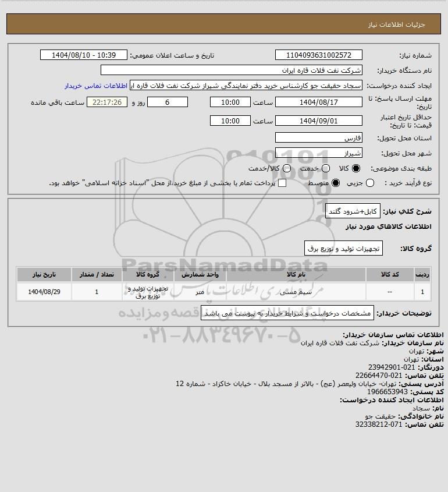Click the response deadline time field 10:00
Screen dimensions: 448x492
230,102
